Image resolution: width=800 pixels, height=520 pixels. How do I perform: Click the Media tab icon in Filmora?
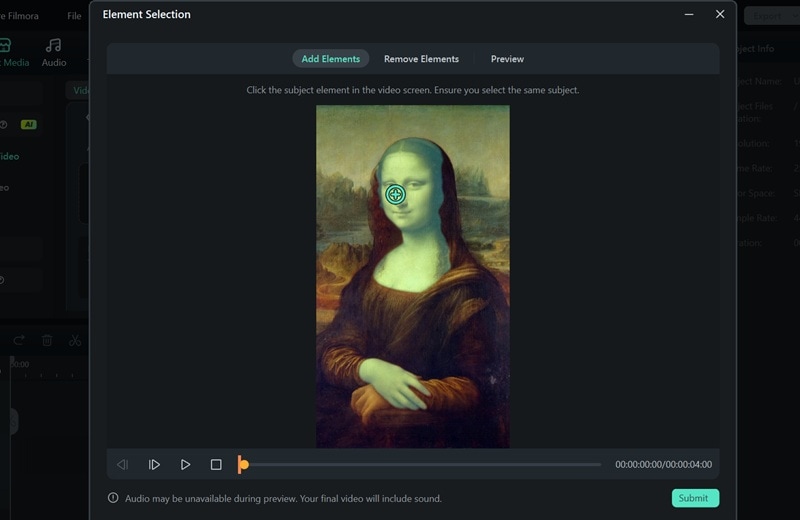coord(5,45)
